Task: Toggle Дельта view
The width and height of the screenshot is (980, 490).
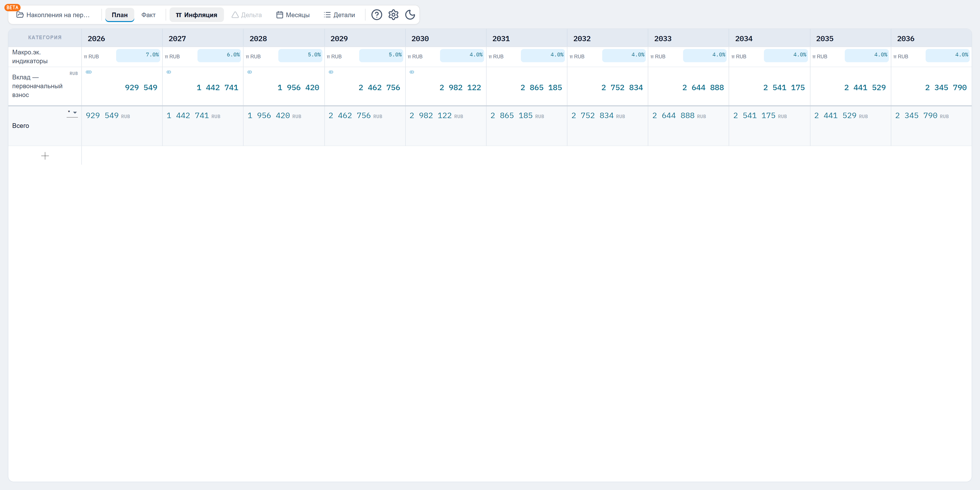Action: click(x=246, y=15)
